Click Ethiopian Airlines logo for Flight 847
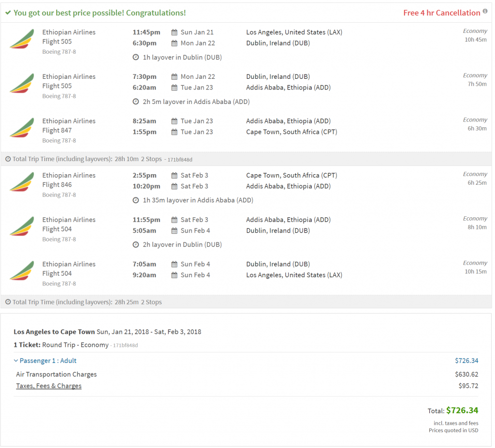This screenshot has height=448, width=495. [22, 128]
